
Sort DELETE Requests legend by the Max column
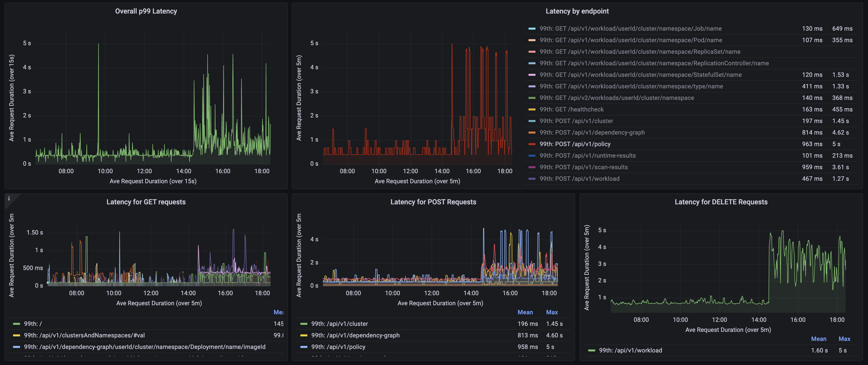[844, 339]
